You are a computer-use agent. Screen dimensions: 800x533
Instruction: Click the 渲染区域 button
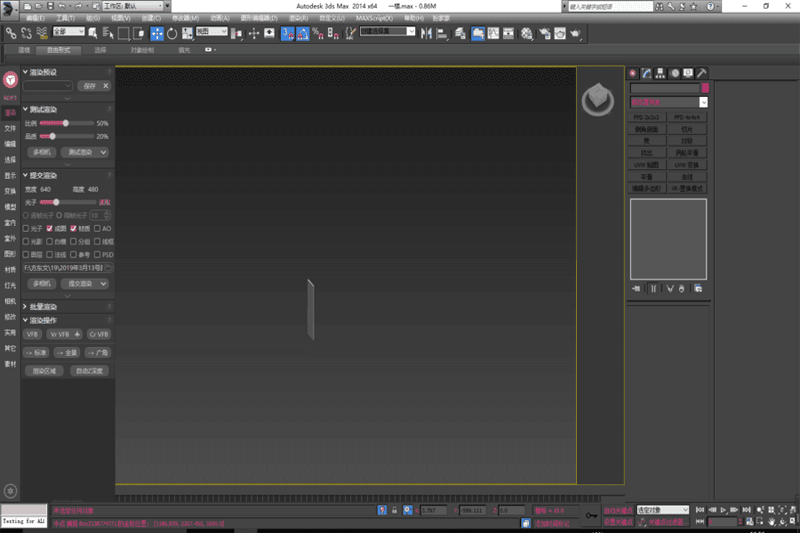(x=43, y=370)
